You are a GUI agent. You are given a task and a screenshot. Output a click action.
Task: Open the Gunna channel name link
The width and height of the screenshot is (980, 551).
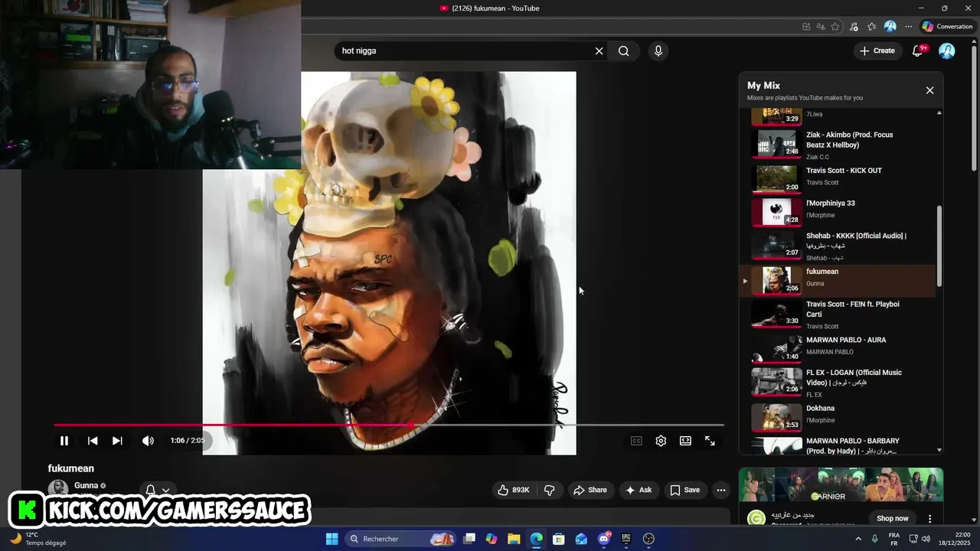coord(86,485)
